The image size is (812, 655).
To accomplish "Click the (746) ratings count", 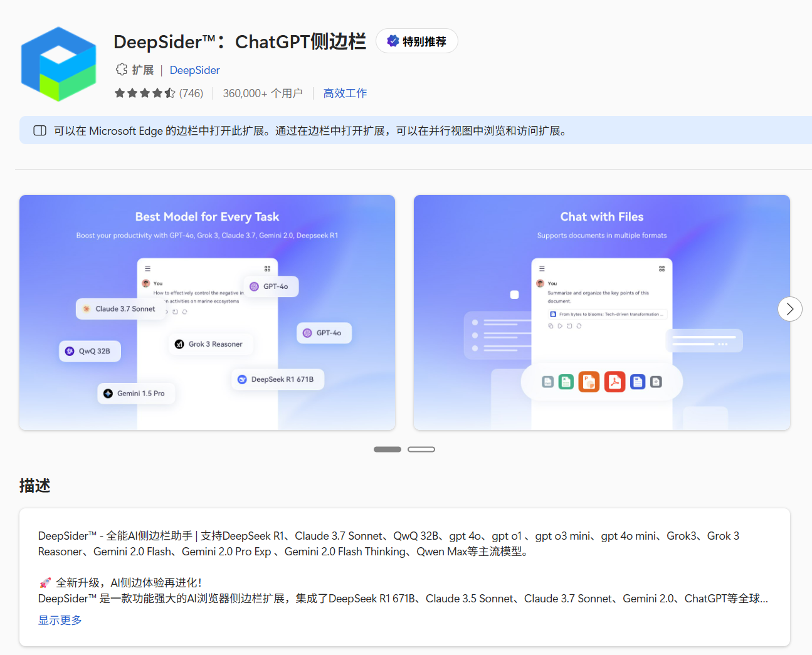I will pyautogui.click(x=191, y=93).
